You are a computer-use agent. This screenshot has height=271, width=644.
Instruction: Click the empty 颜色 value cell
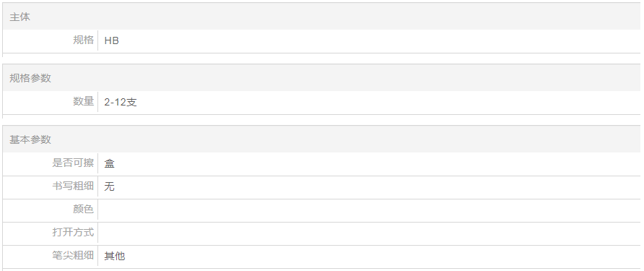pyautogui.click(x=369, y=210)
